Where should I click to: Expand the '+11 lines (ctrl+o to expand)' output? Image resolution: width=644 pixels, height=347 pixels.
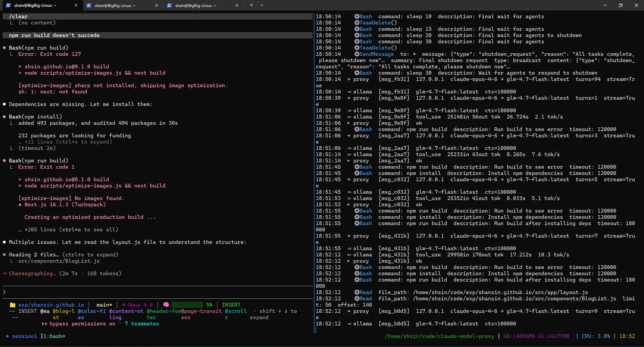point(65,142)
